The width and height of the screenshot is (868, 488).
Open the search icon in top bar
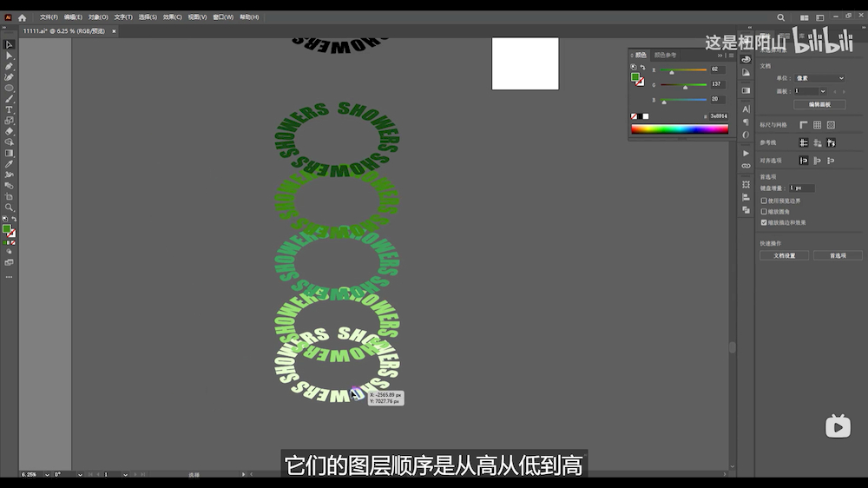pyautogui.click(x=780, y=17)
